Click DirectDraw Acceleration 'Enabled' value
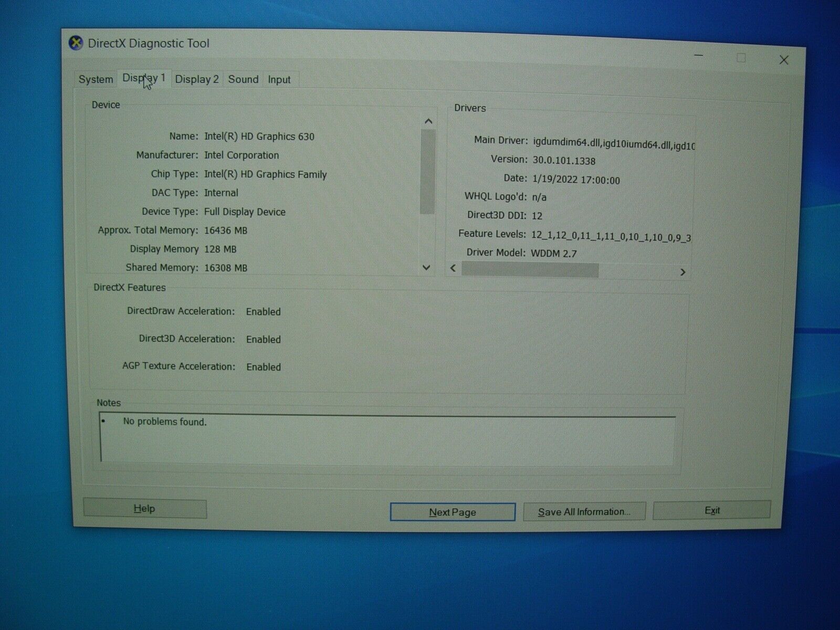This screenshot has width=840, height=630. (264, 312)
